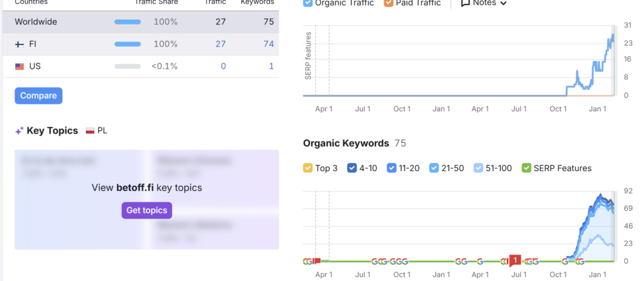Click the red flag marker on keywords chart
The image size is (644, 281).
(317, 260)
